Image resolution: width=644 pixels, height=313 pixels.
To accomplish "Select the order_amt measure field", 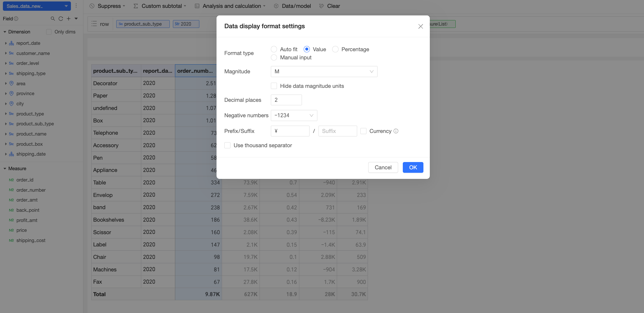I will [27, 200].
